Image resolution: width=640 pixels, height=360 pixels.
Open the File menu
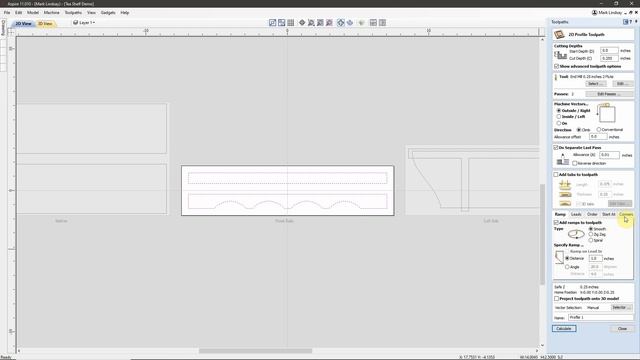(x=7, y=13)
